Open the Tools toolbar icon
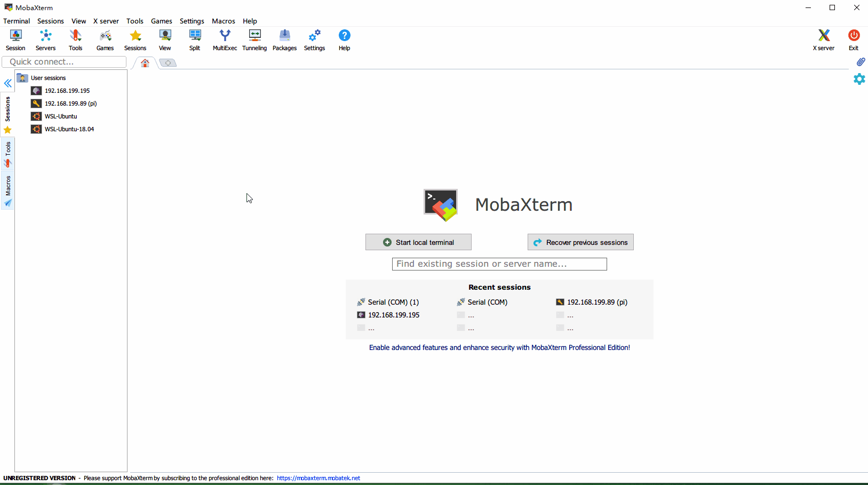The width and height of the screenshot is (868, 485). (x=75, y=41)
